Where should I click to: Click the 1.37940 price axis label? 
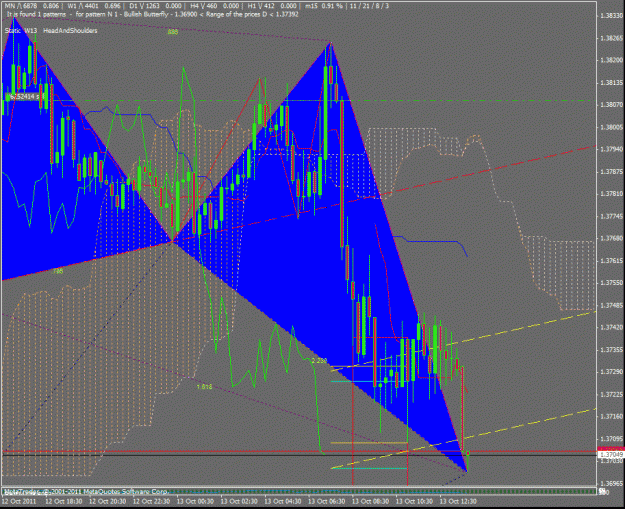(x=611, y=149)
